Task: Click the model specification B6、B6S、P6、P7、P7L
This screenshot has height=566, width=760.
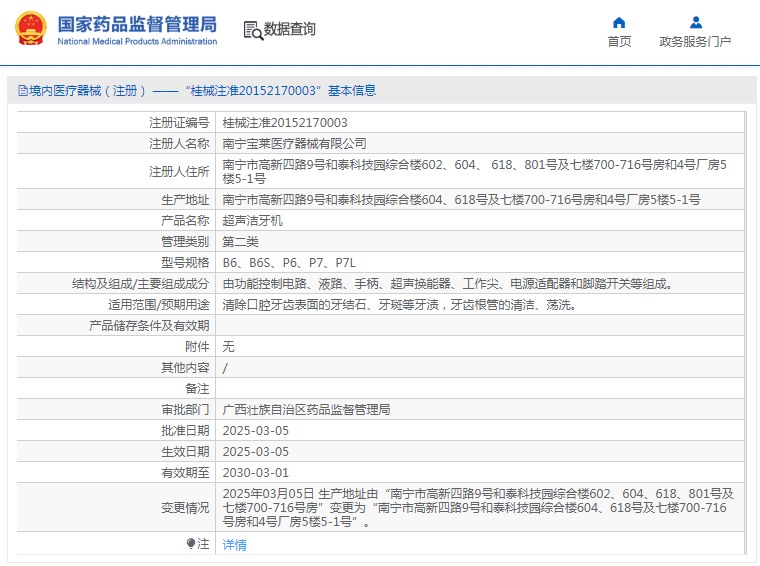Action: pyautogui.click(x=289, y=262)
